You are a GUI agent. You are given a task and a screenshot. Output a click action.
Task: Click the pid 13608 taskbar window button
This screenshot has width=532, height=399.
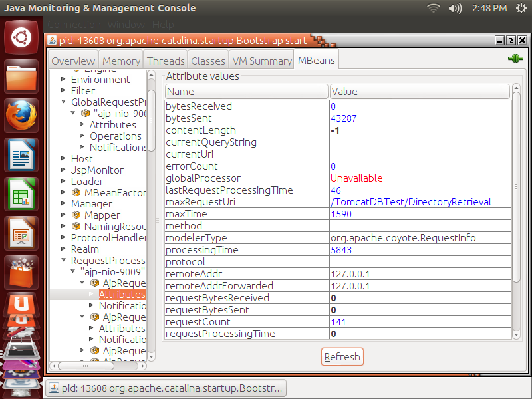[166, 388]
